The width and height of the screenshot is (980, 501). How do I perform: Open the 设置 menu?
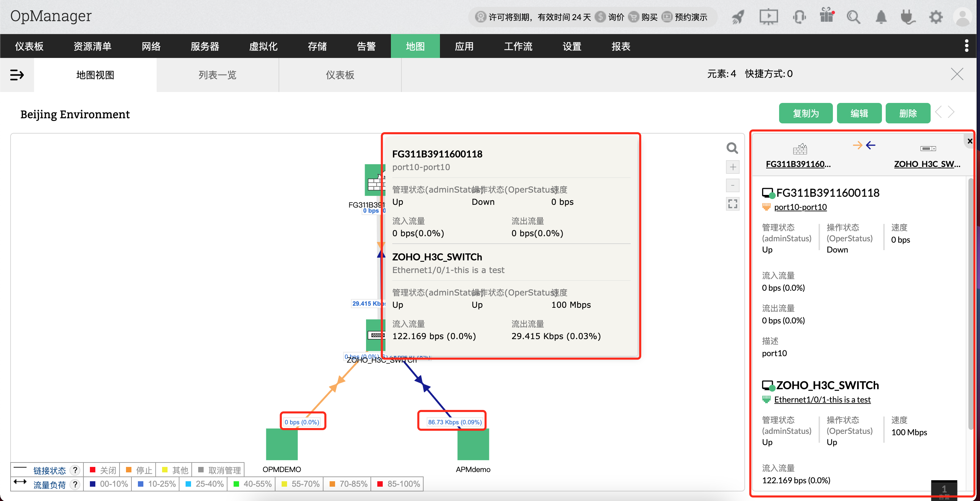tap(572, 46)
